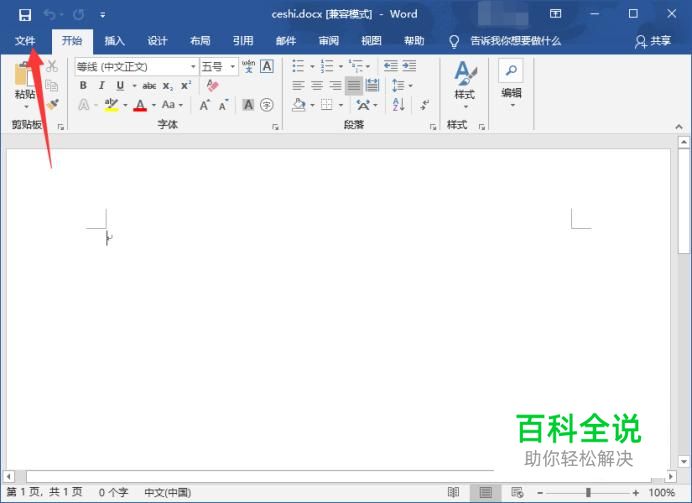Image resolution: width=692 pixels, height=503 pixels.
Task: Open Customize Quick Access Toolbar dropdown
Action: [102, 15]
